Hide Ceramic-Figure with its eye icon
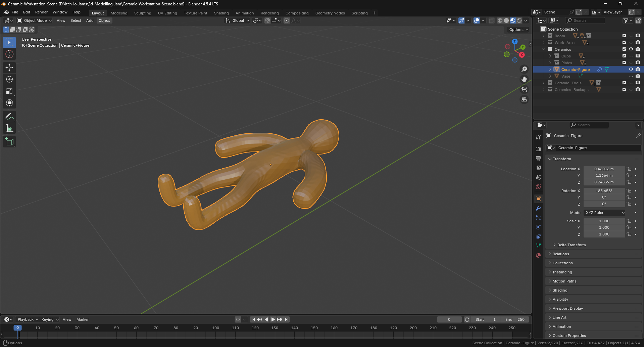Screen dimensions: 644x347 [x=631, y=70]
